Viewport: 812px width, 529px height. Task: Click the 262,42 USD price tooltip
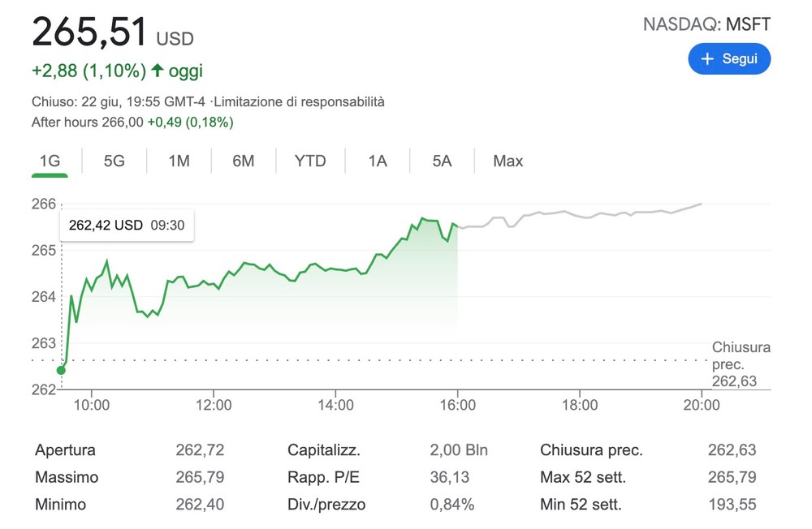click(126, 225)
